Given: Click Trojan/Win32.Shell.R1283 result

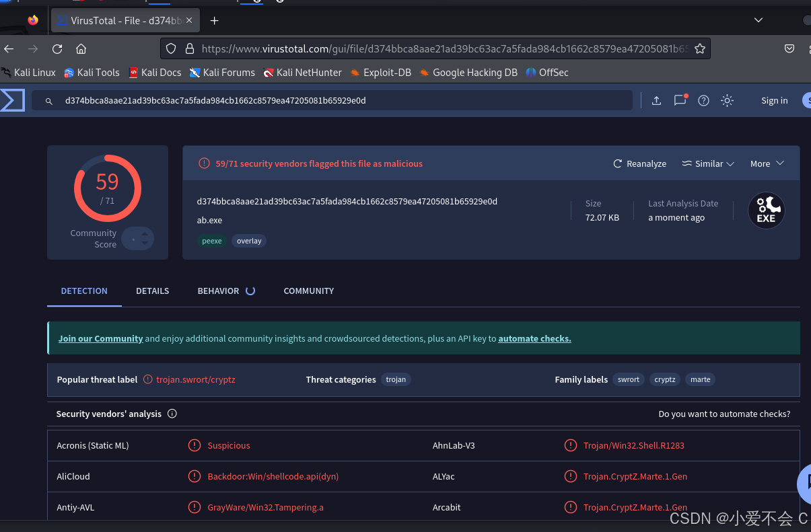Looking at the screenshot, I should tap(634, 445).
